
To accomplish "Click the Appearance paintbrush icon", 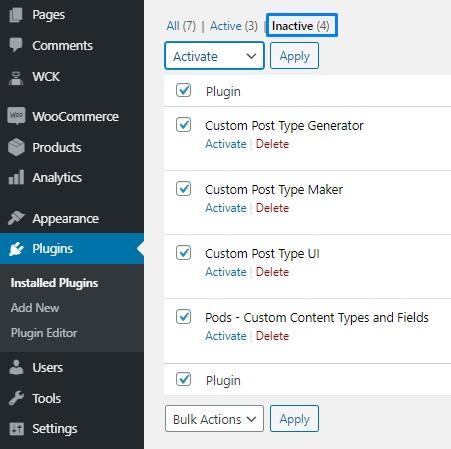I will coord(16,218).
